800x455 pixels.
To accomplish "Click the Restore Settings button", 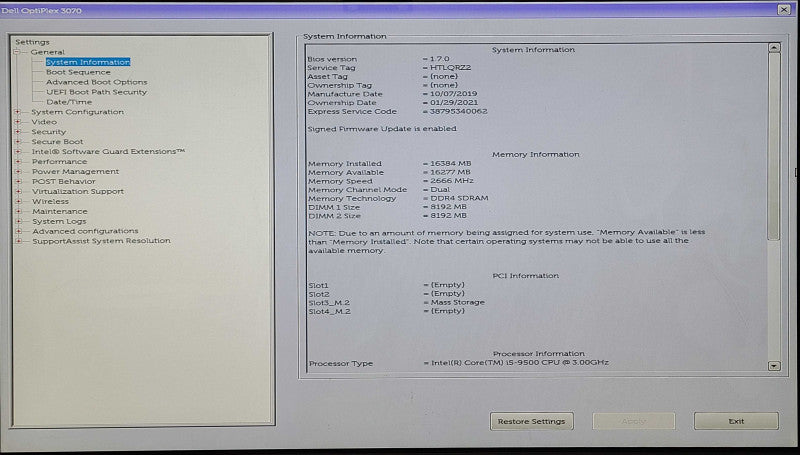I will point(532,421).
